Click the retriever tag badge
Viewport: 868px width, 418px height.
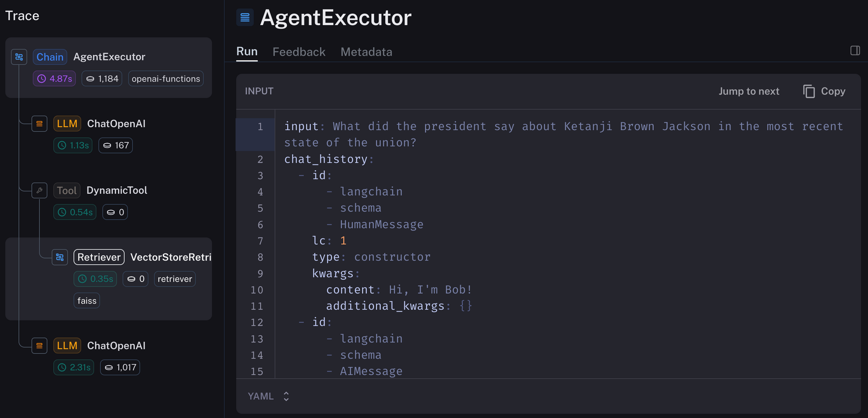pyautogui.click(x=174, y=279)
